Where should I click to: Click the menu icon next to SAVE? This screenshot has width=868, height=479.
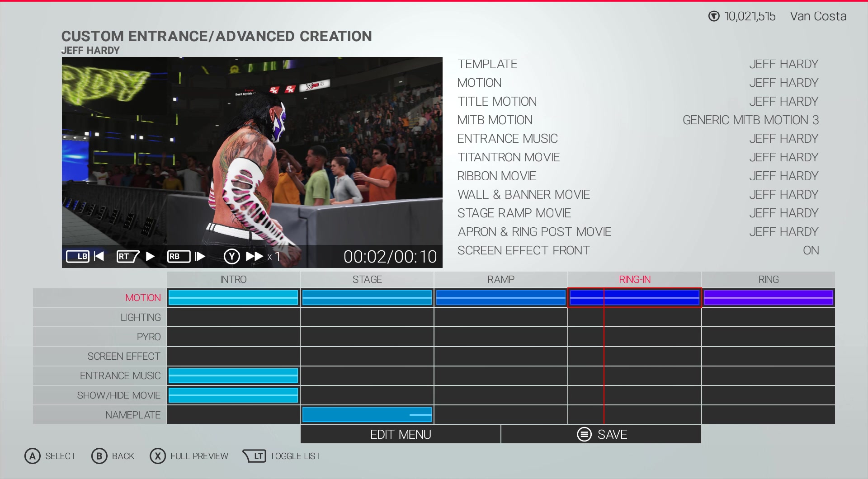584,434
